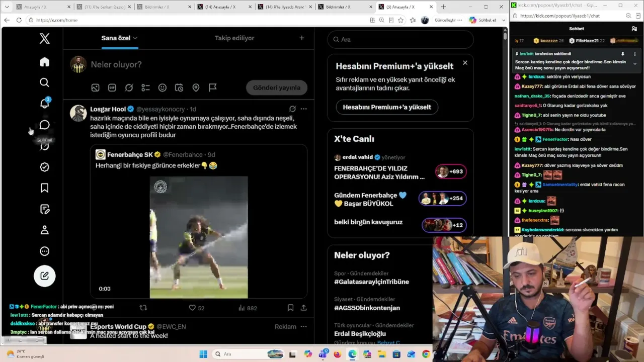The image size is (644, 362).
Task: Open Losgar Hool's profile name link
Action: pyautogui.click(x=108, y=109)
